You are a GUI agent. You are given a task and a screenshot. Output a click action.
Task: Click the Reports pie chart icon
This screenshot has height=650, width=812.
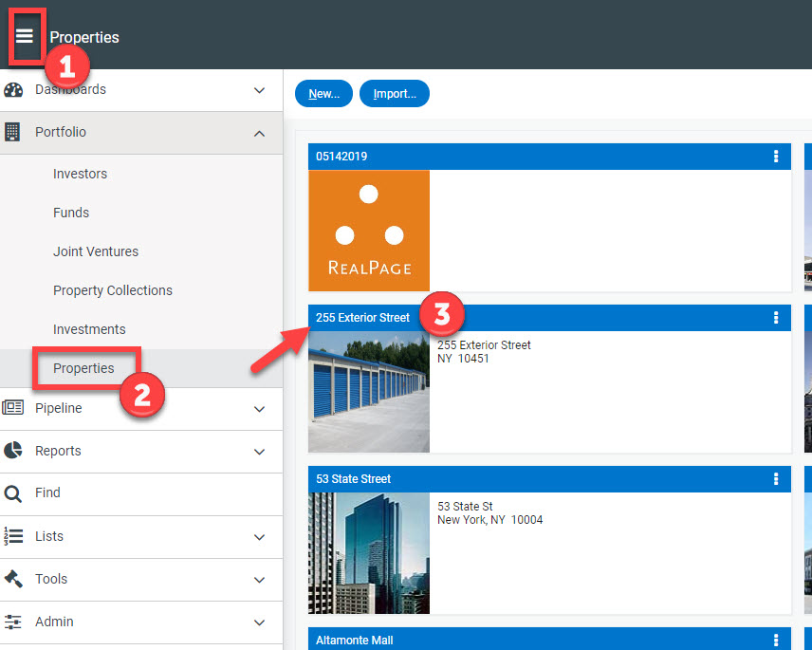click(x=13, y=451)
